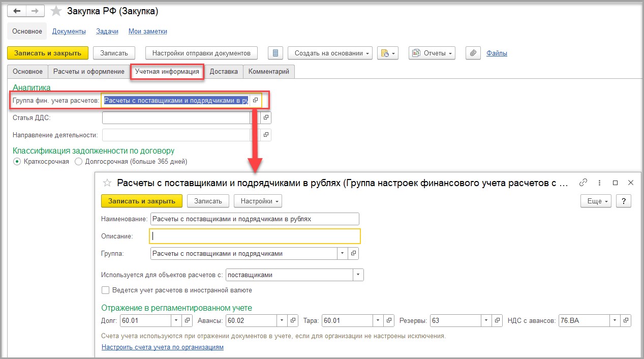The height and width of the screenshot is (359, 644).
Task: Expand the Резервы account dropdown arrow
Action: pos(486,320)
